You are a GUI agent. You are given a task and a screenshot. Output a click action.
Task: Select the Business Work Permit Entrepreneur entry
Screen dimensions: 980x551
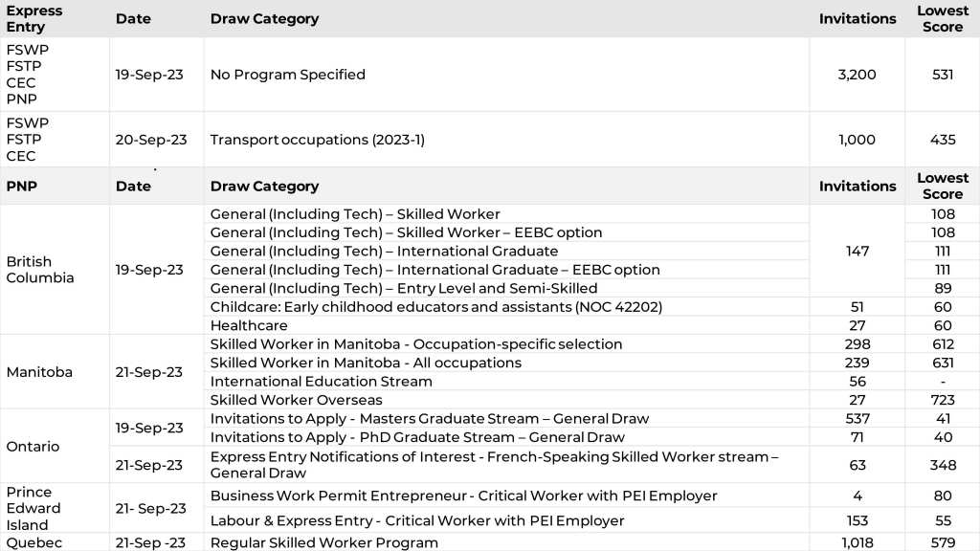click(x=463, y=496)
